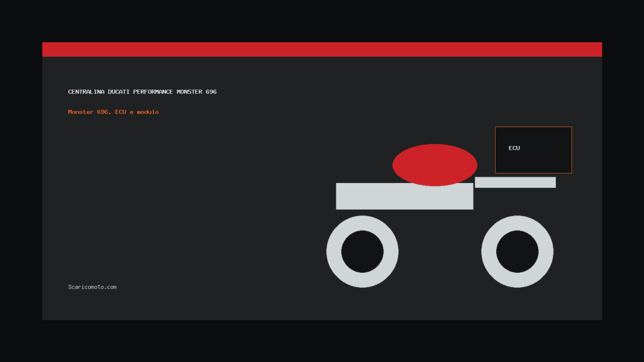
Task: Click the subtitle Monster 696, ECU e modulo
Action: [x=113, y=112]
